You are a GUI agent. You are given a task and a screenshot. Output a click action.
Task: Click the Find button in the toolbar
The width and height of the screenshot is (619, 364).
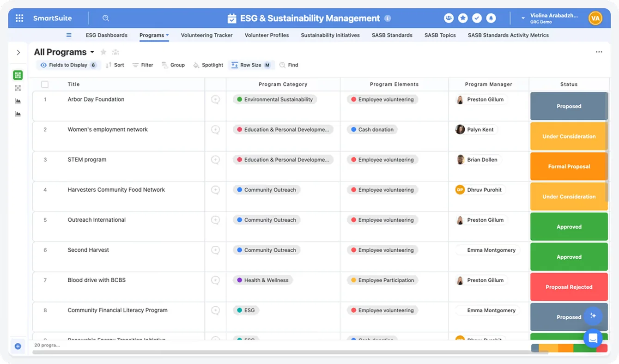[289, 65]
